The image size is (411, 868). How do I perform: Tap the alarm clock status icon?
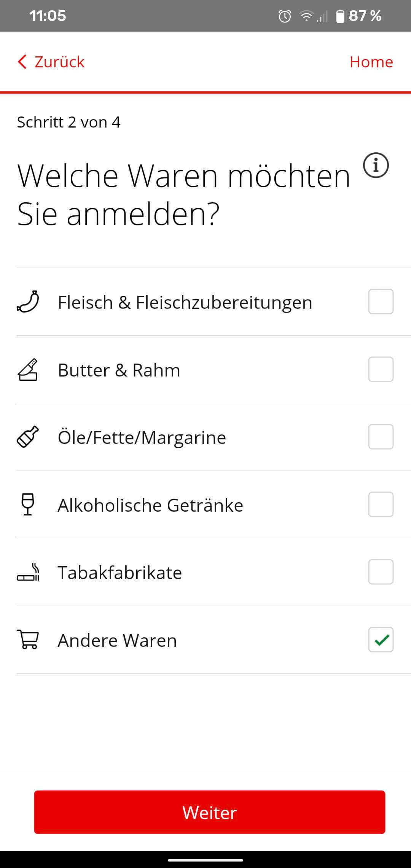click(285, 16)
